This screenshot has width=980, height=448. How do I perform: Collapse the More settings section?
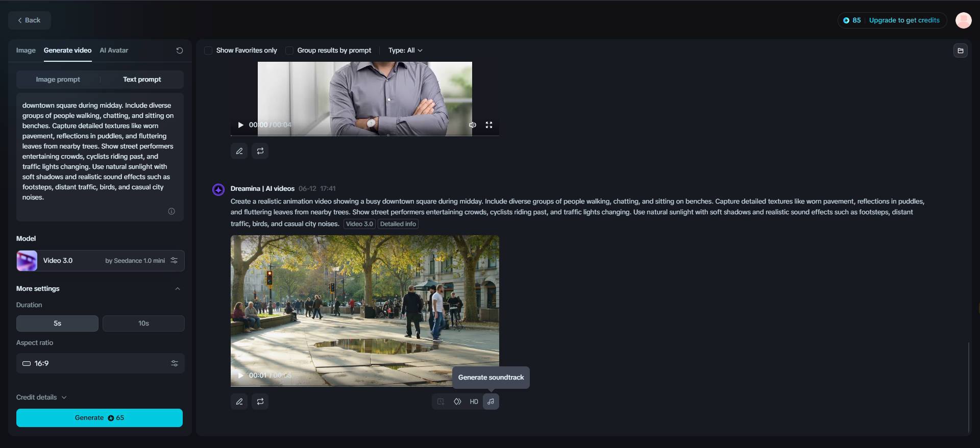coord(178,289)
